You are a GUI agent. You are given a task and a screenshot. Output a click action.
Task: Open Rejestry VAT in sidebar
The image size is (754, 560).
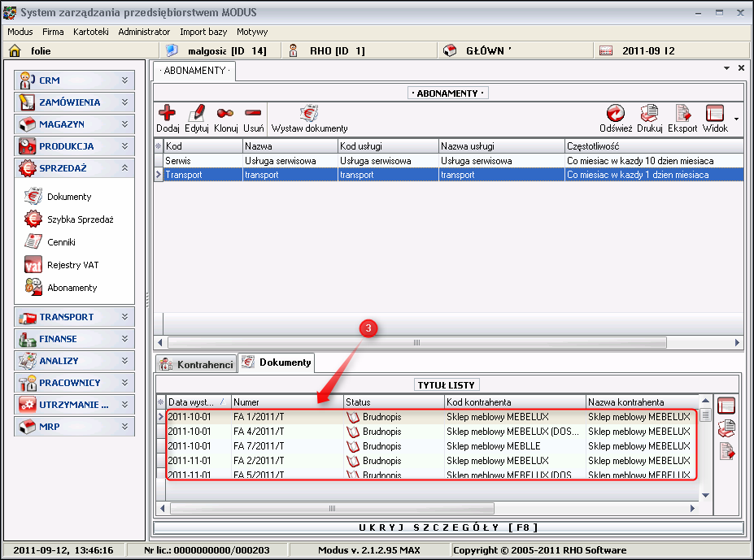click(72, 265)
